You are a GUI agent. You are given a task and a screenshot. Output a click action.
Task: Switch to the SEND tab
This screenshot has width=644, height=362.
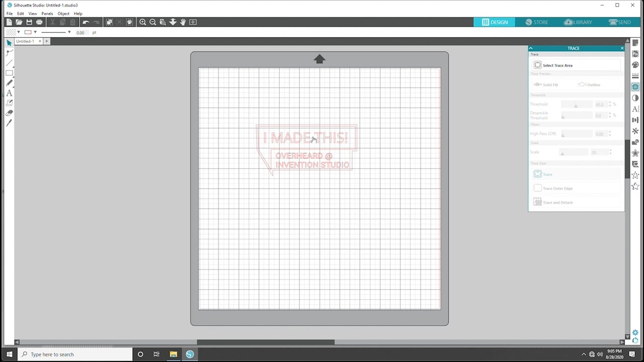tap(620, 22)
